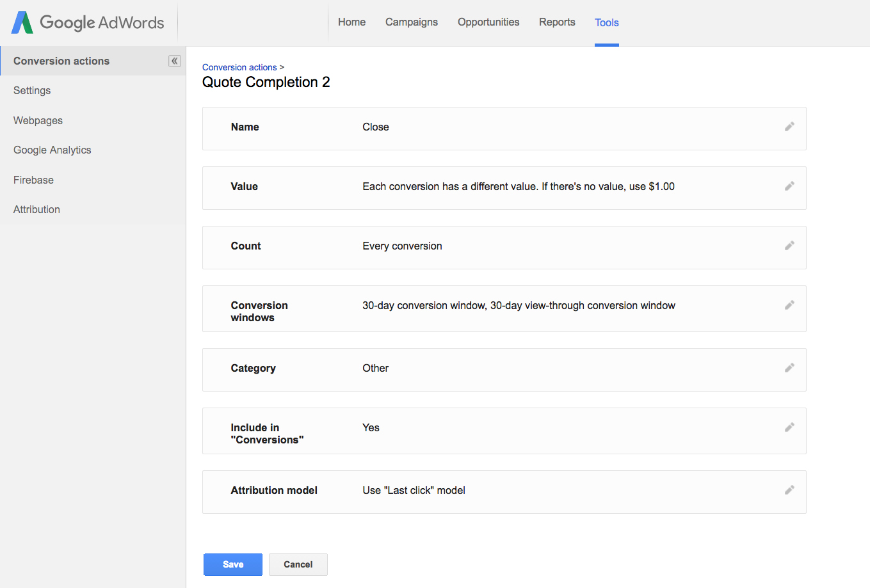Select the Tools tab
870x588 pixels.
(x=606, y=23)
